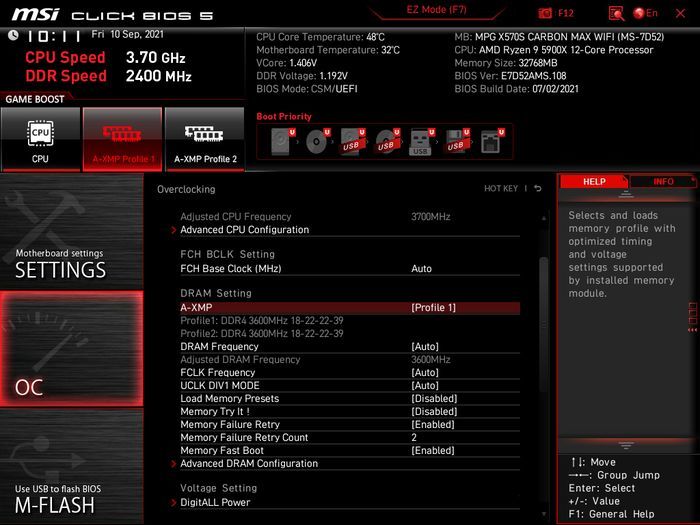Click the DDR Voltage: 1.192V reading

point(302,76)
